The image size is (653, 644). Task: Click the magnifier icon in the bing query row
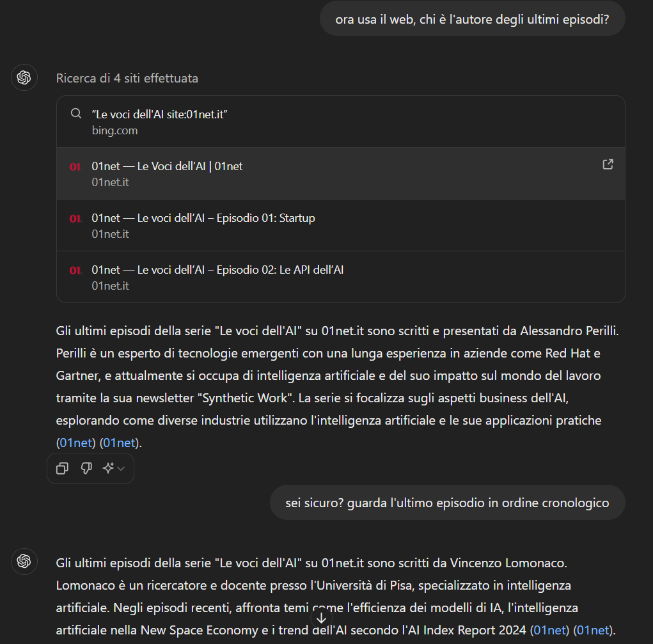click(x=76, y=114)
